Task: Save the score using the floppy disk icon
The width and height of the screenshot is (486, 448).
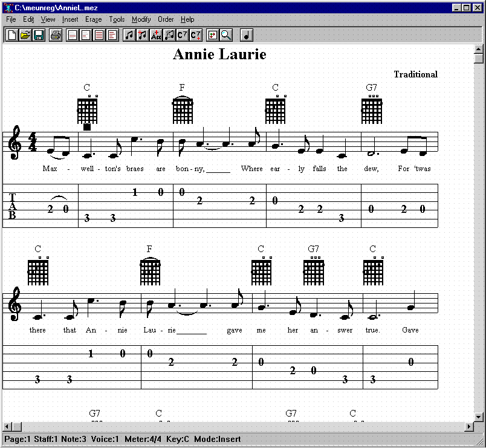Action: 38,35
